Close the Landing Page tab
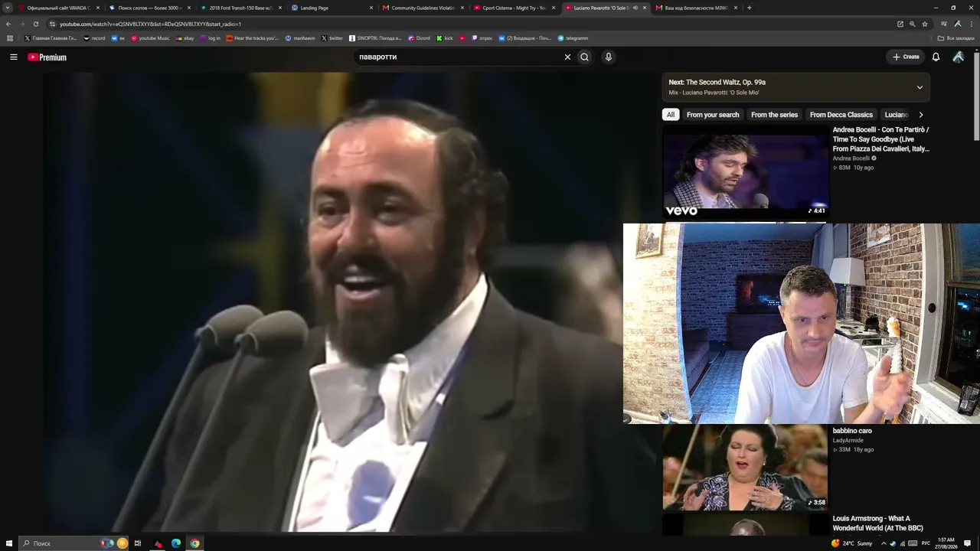This screenshot has height=551, width=980. click(x=371, y=8)
